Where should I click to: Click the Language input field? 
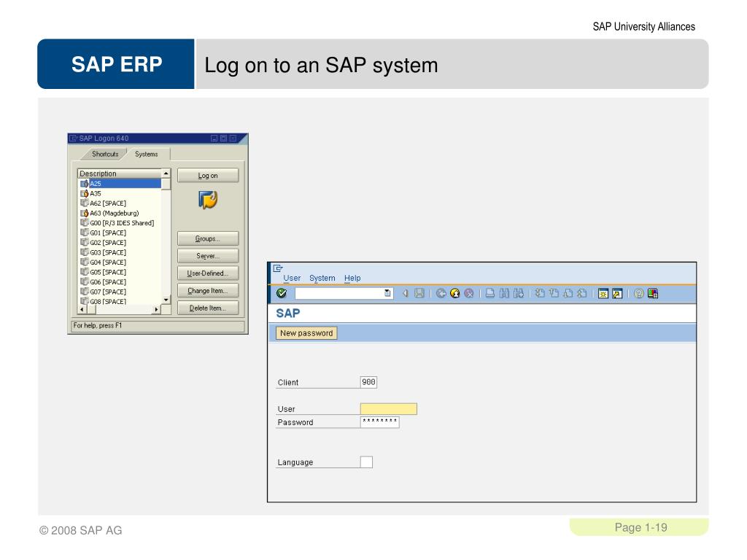pyautogui.click(x=366, y=462)
